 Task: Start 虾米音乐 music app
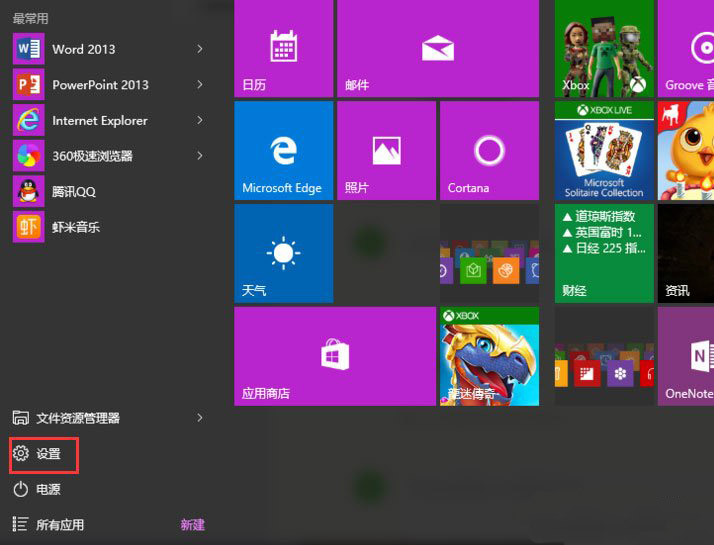[75, 227]
